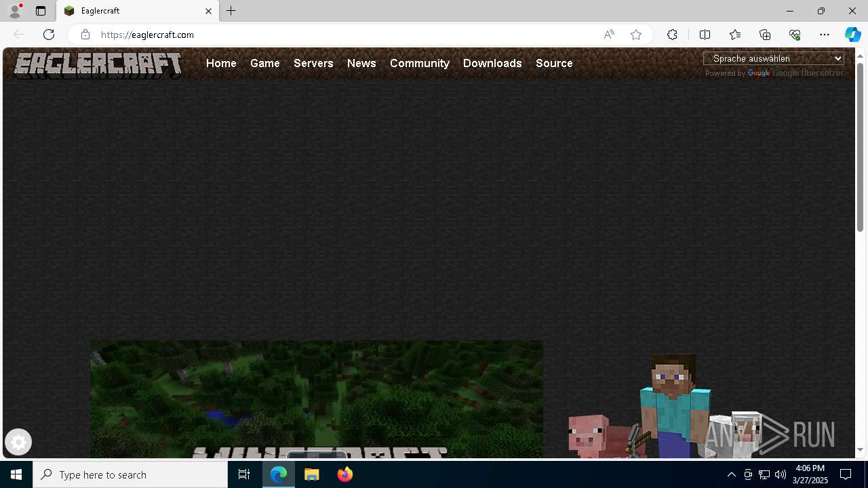Image resolution: width=868 pixels, height=488 pixels.
Task: Expand the Sprache auswählen language dropdown
Action: (774, 58)
